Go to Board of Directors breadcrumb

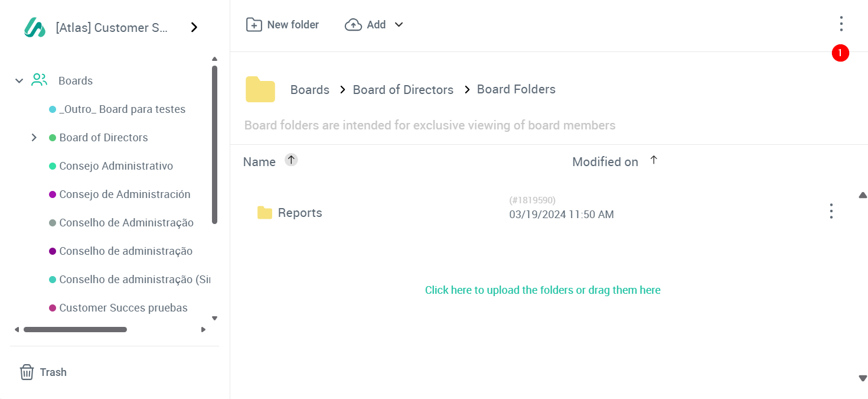tap(403, 90)
